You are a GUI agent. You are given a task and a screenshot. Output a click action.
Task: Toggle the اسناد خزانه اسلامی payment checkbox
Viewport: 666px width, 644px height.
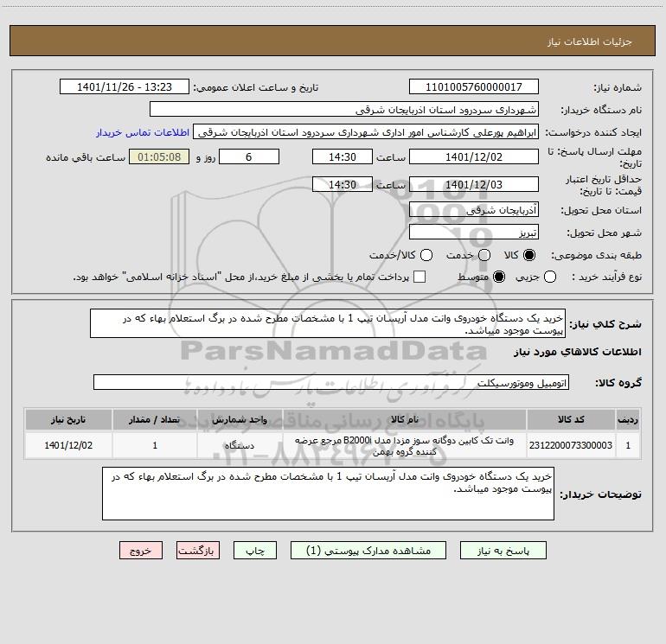pyautogui.click(x=419, y=277)
